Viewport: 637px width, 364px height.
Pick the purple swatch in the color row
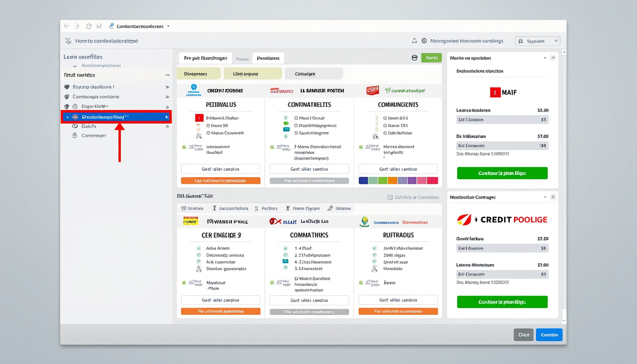(x=412, y=181)
